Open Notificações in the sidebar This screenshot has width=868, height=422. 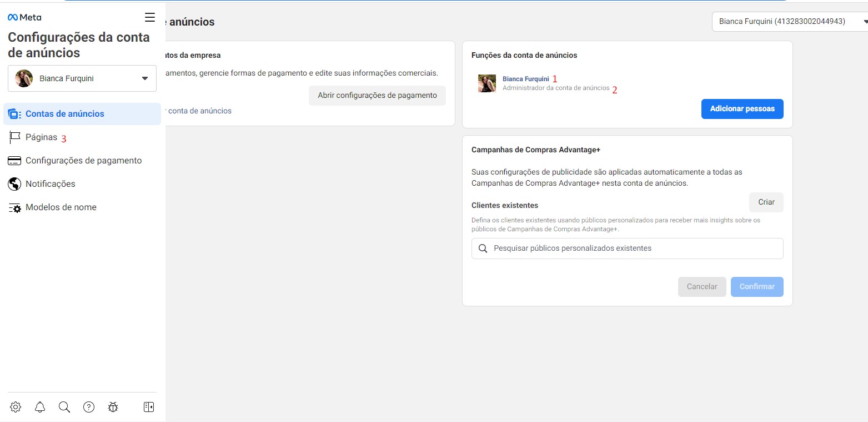tap(82, 184)
